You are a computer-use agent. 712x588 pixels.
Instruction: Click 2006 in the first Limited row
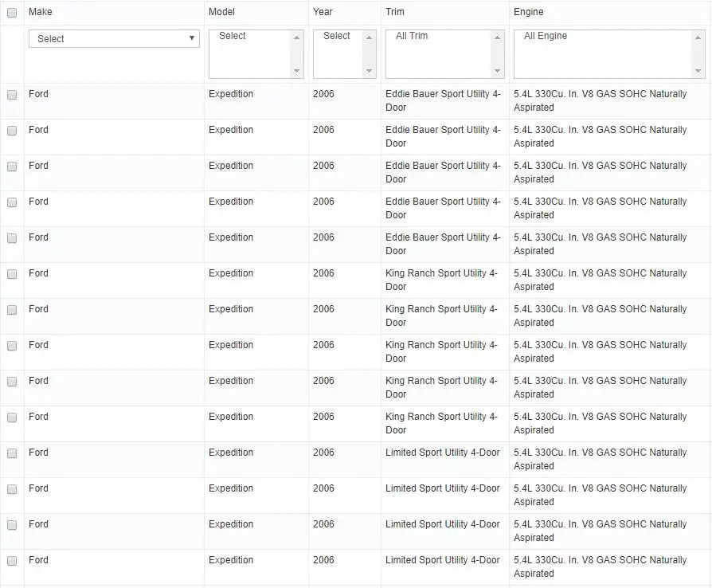click(323, 453)
